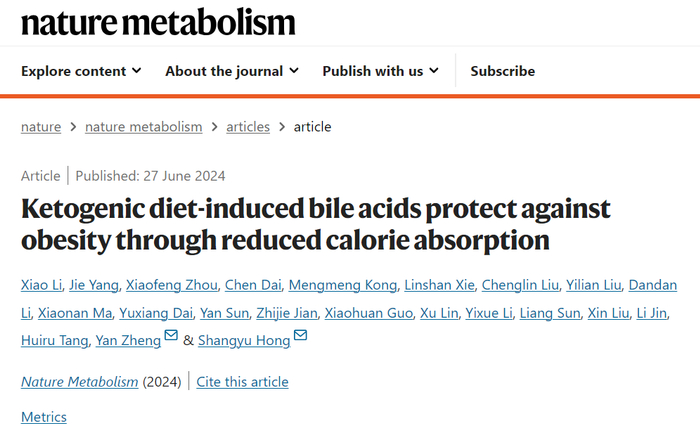Image resolution: width=700 pixels, height=440 pixels.
Task: Expand the Publish with us menu
Action: (x=380, y=71)
